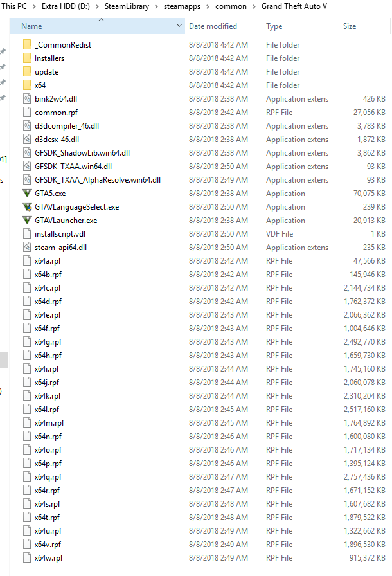Expand breadcrumb chevron after SteamLibrary
392x576 pixels.
[x=156, y=6]
